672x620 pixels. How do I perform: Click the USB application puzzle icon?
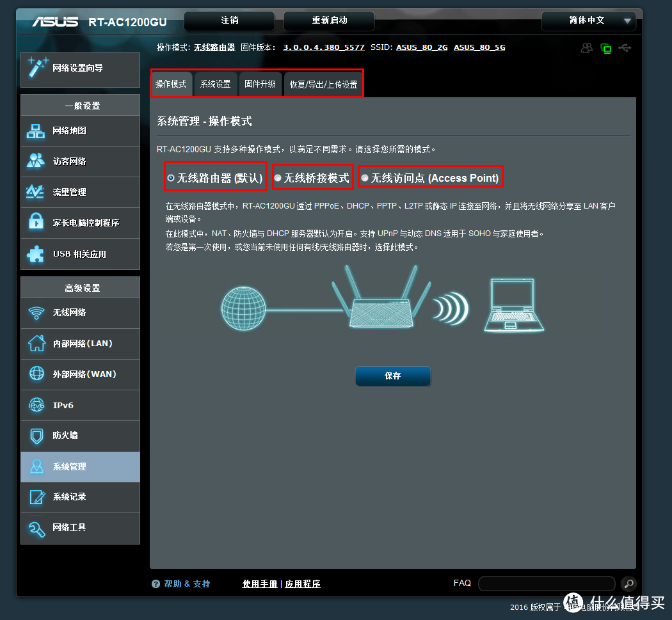click(x=36, y=253)
